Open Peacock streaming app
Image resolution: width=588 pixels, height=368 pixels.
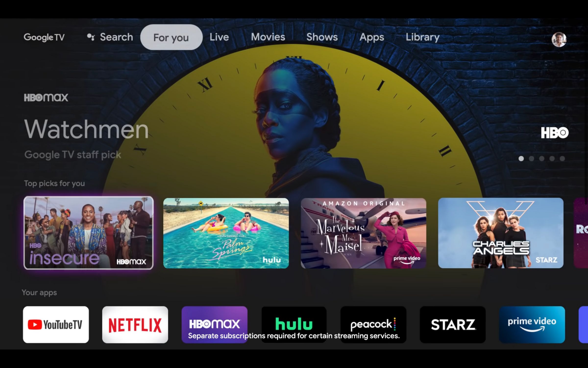(373, 324)
